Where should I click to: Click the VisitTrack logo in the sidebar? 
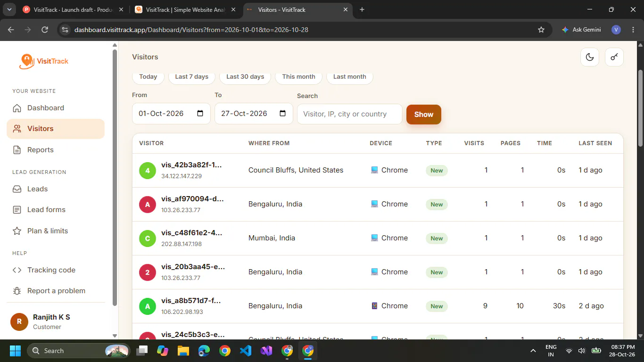click(44, 61)
